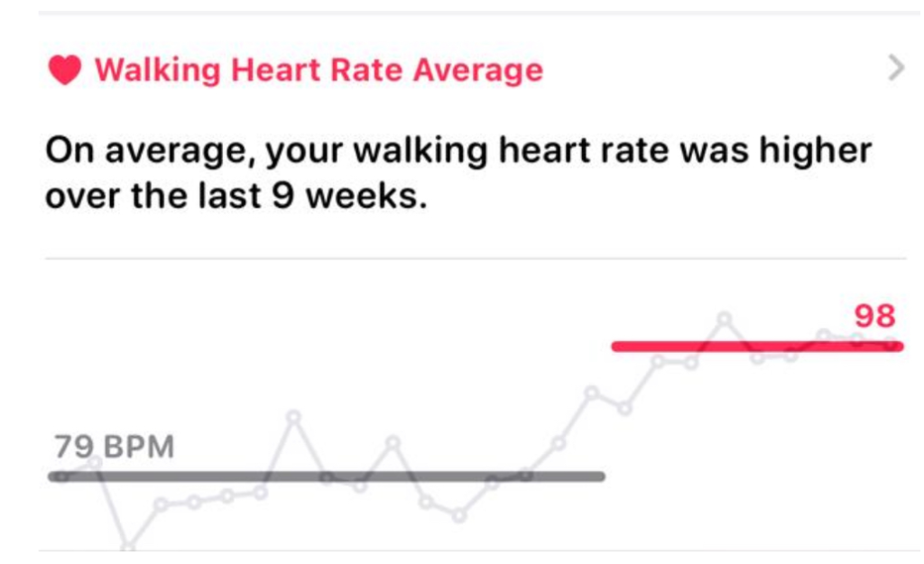
Task: Click the faint trend line rising toward red average
Action: click(575, 418)
